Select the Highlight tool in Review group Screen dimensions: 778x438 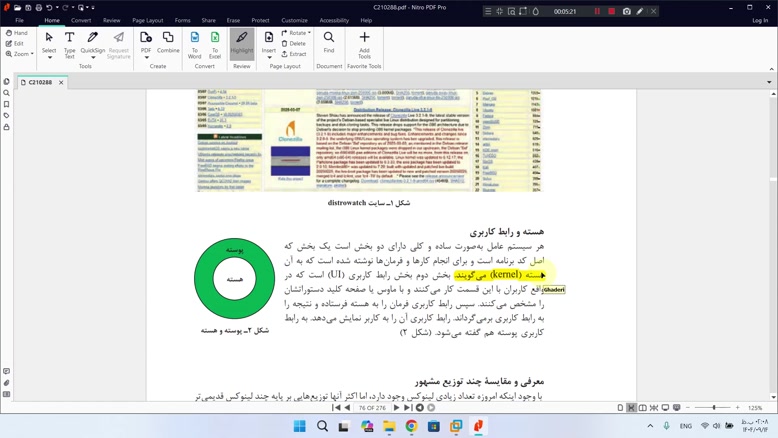coord(241,42)
